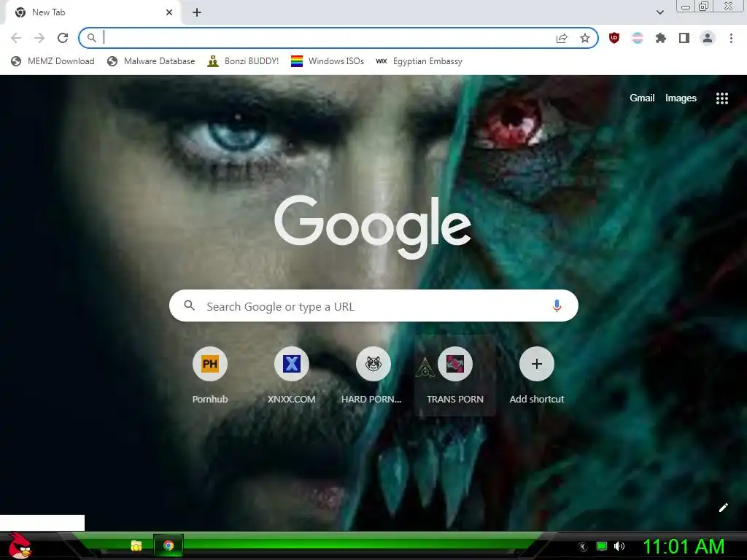
Task: Open the MEMZ Download bookmark
Action: tap(53, 61)
